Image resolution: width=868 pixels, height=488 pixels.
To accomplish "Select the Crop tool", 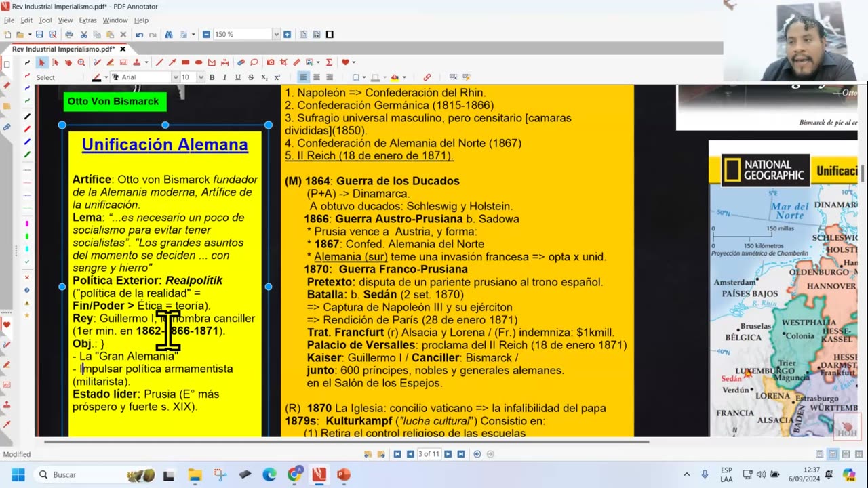I will coord(283,62).
